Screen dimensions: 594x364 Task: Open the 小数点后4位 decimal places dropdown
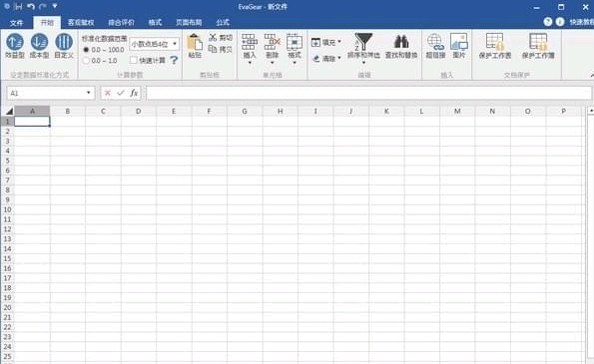pos(154,44)
